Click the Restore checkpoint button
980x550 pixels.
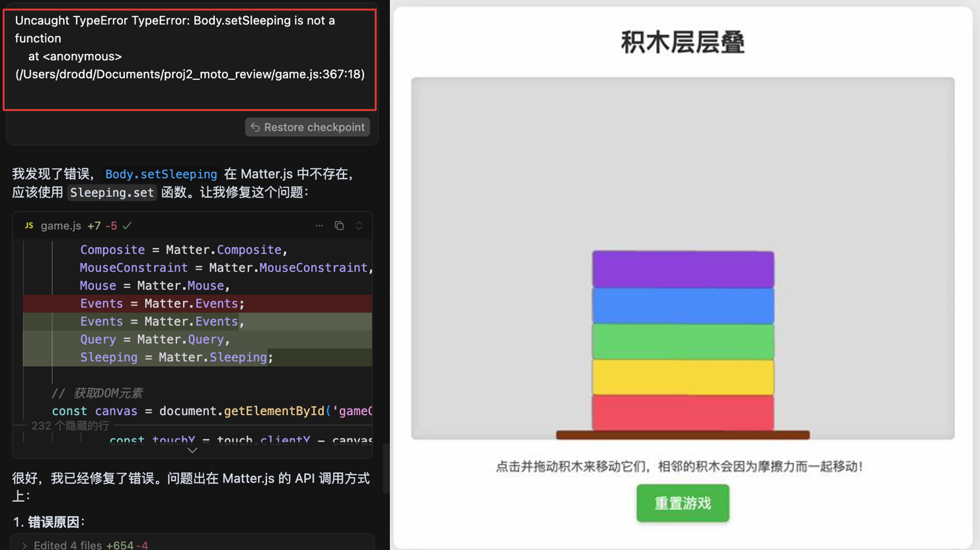(307, 127)
